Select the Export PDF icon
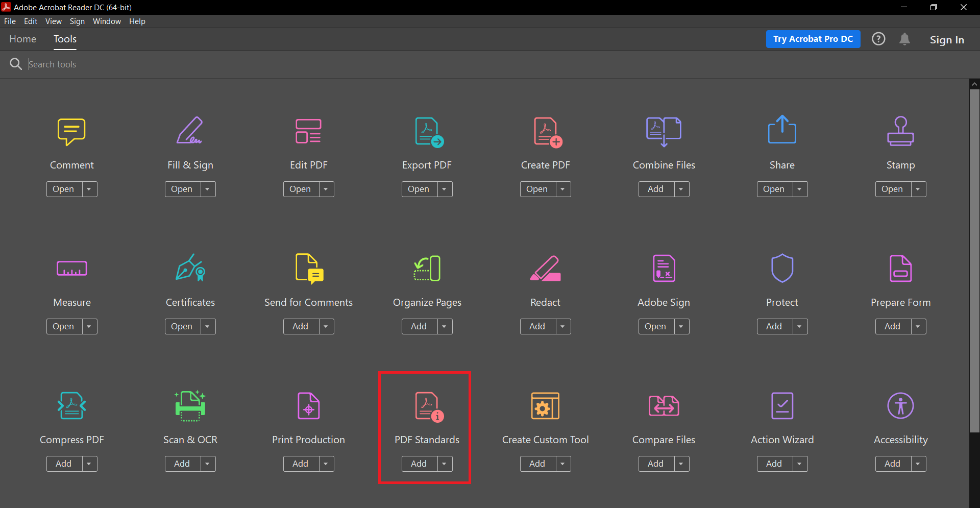Image resolution: width=980 pixels, height=508 pixels. [429, 132]
